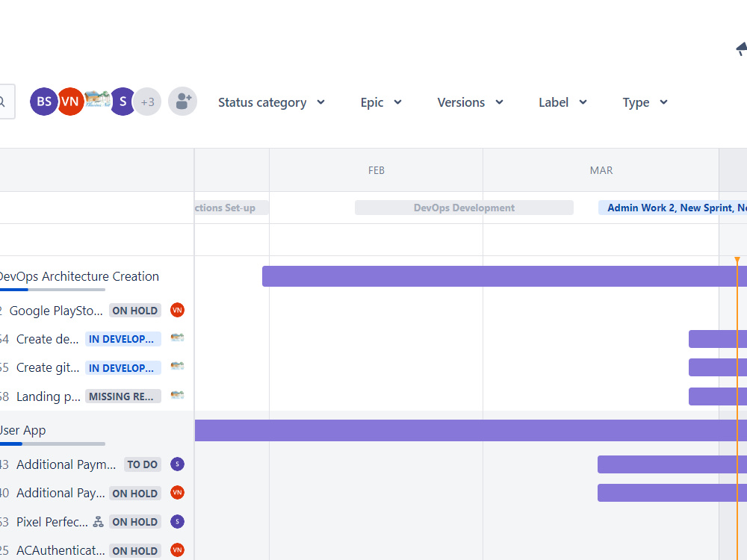Screen dimensions: 747x560
Task: Open the User App epic
Action: pos(22,430)
